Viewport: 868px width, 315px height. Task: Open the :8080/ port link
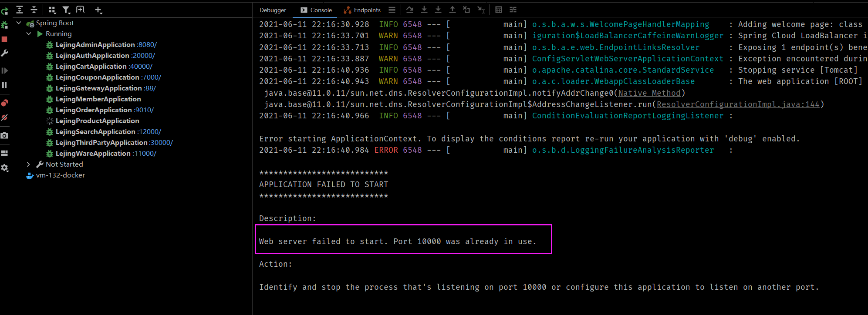click(x=147, y=44)
